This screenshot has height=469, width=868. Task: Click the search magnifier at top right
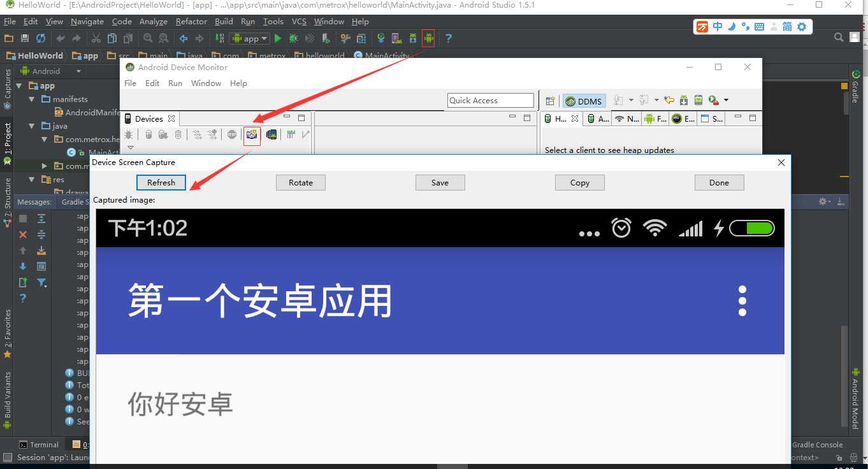point(839,38)
